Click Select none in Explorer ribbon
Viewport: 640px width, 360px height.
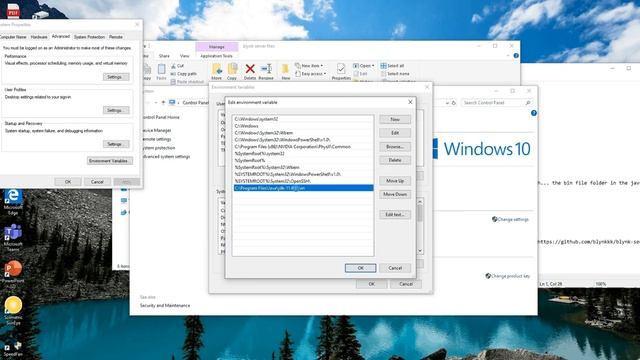(x=395, y=74)
